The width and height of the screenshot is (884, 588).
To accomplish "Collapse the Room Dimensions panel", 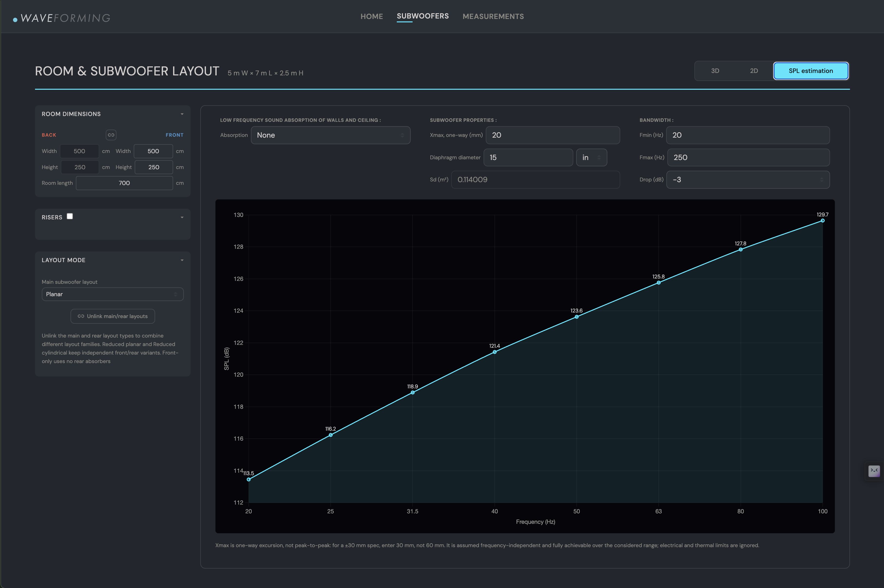I will click(x=182, y=114).
